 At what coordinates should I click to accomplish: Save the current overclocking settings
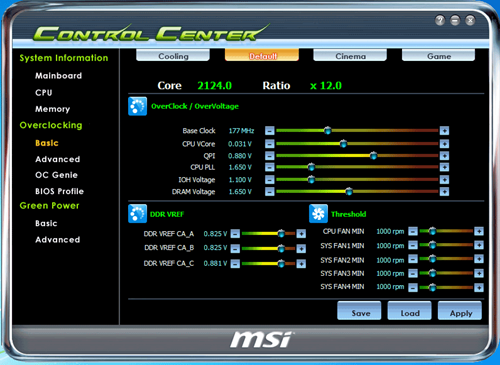click(x=359, y=311)
